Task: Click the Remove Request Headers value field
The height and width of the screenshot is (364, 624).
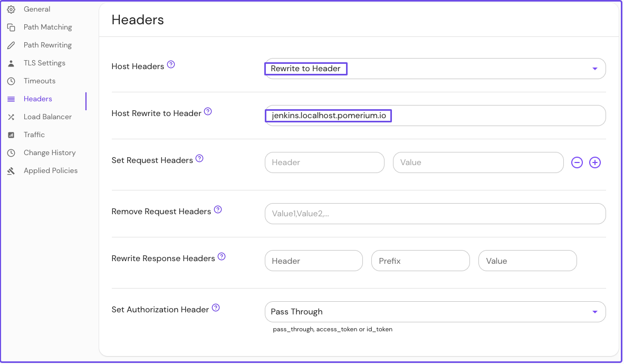Action: [x=435, y=214]
